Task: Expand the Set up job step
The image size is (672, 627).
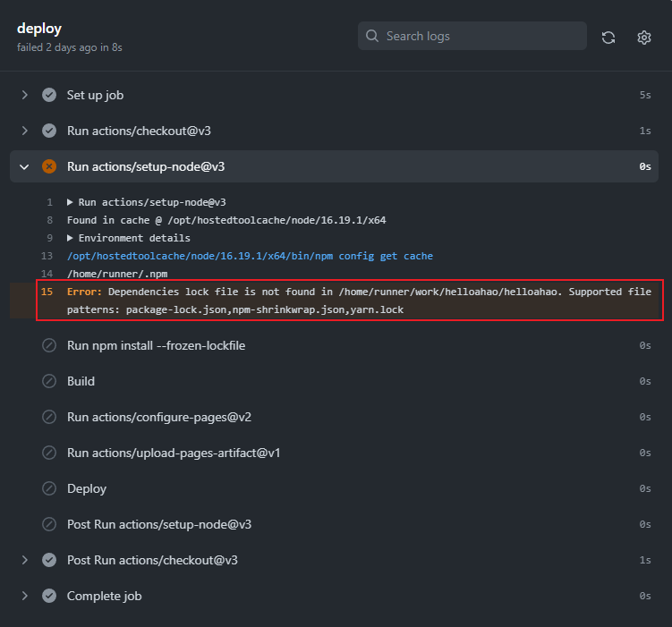Action: coord(24,95)
